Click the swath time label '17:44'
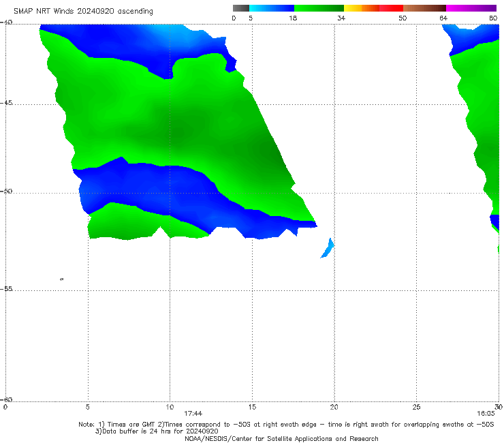504x443 pixels. coord(193,414)
